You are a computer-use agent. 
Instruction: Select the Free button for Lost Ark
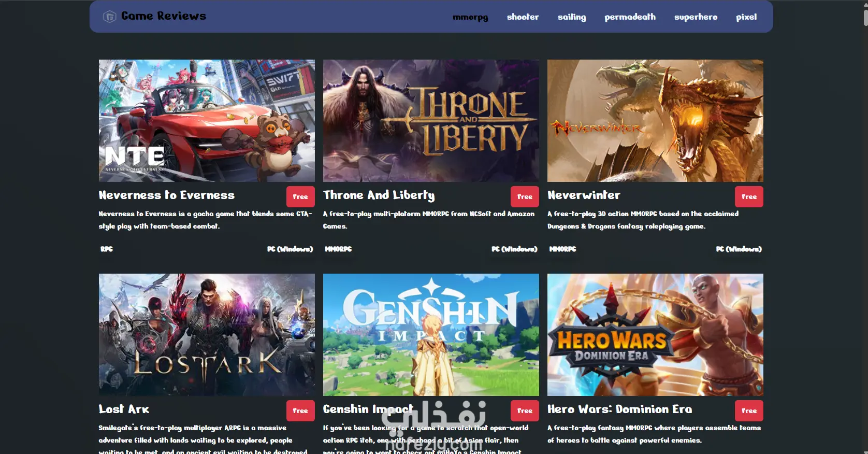pyautogui.click(x=300, y=410)
